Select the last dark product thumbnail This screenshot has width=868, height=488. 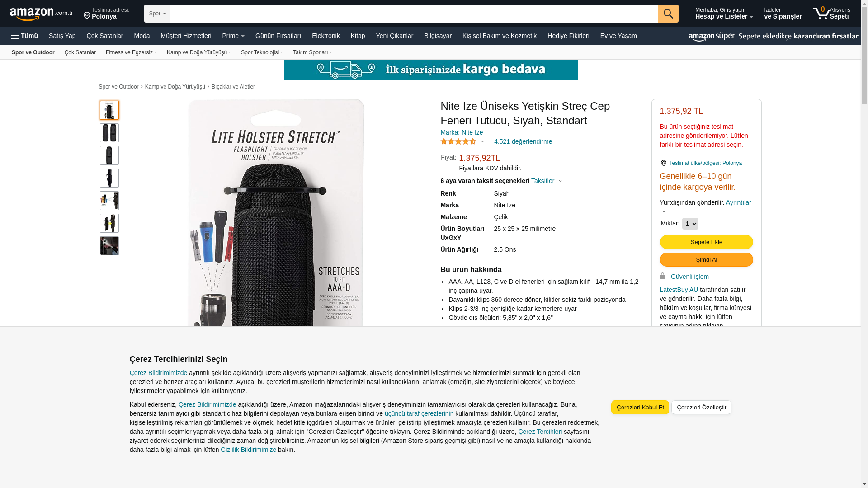(109, 246)
